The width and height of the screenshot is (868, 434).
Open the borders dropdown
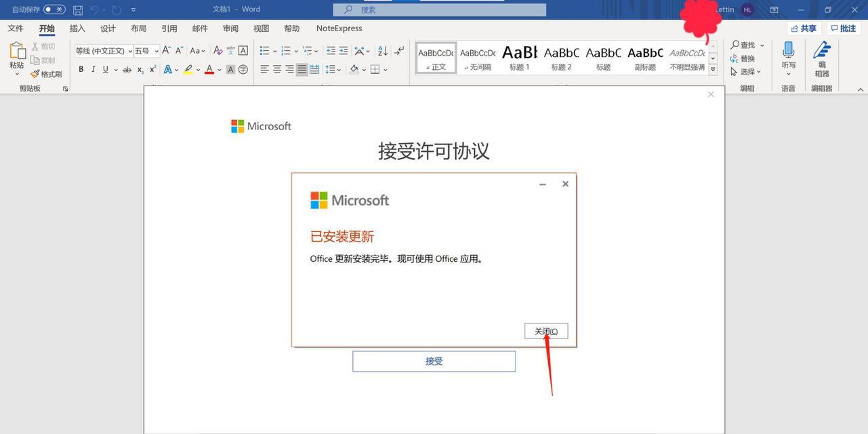click(385, 70)
